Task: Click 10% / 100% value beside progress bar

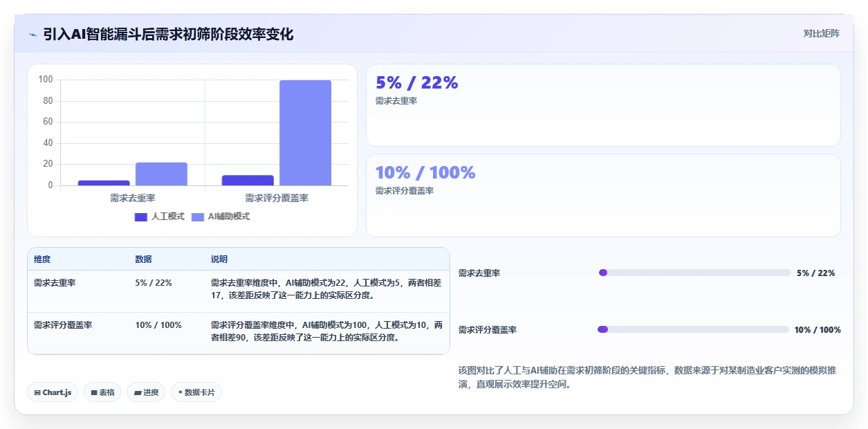Action: click(818, 330)
